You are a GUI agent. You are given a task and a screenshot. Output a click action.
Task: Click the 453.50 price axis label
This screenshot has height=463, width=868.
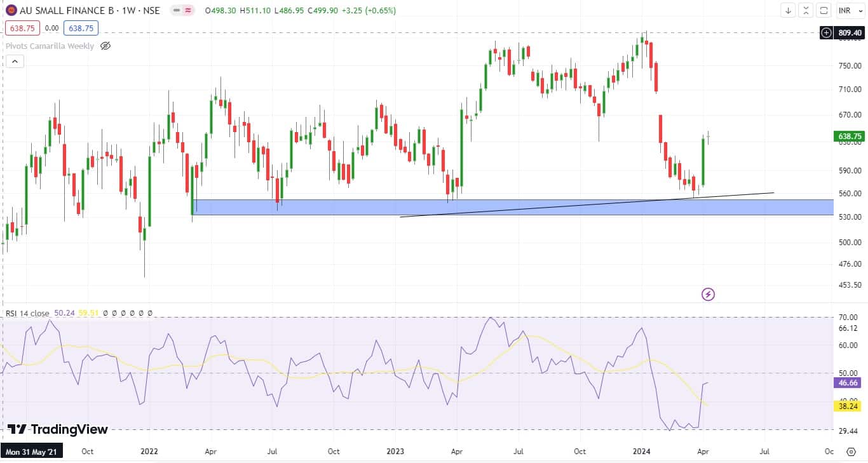pyautogui.click(x=850, y=285)
